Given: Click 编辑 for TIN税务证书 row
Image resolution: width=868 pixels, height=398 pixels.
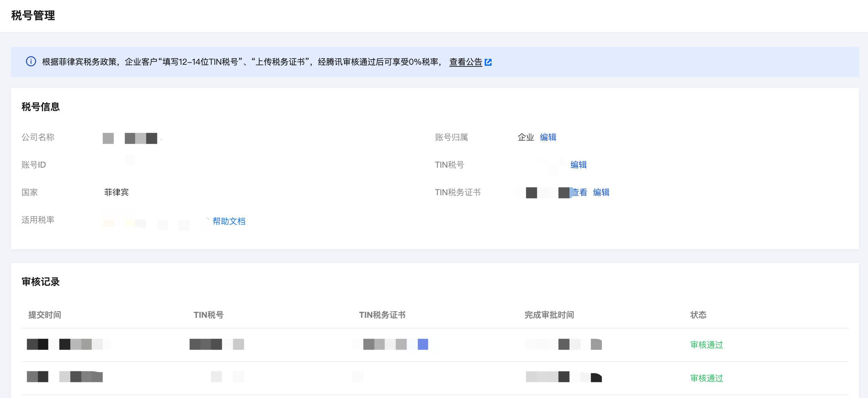Looking at the screenshot, I should 601,192.
